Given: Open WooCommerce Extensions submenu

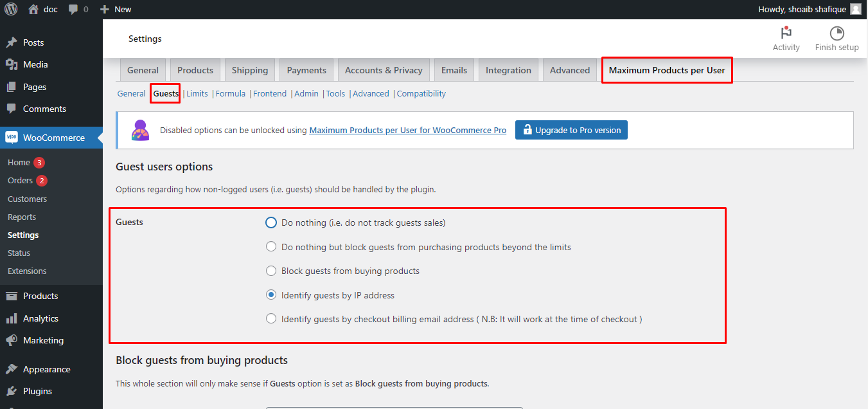Looking at the screenshot, I should click(27, 271).
